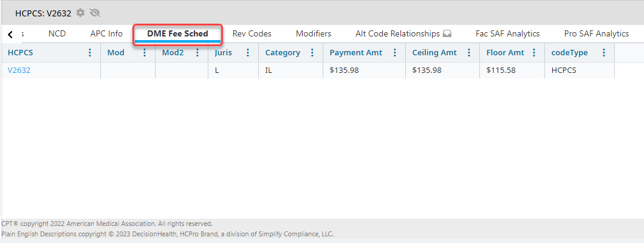The image size is (644, 243).
Task: Open the codeType column menu
Action: 603,53
